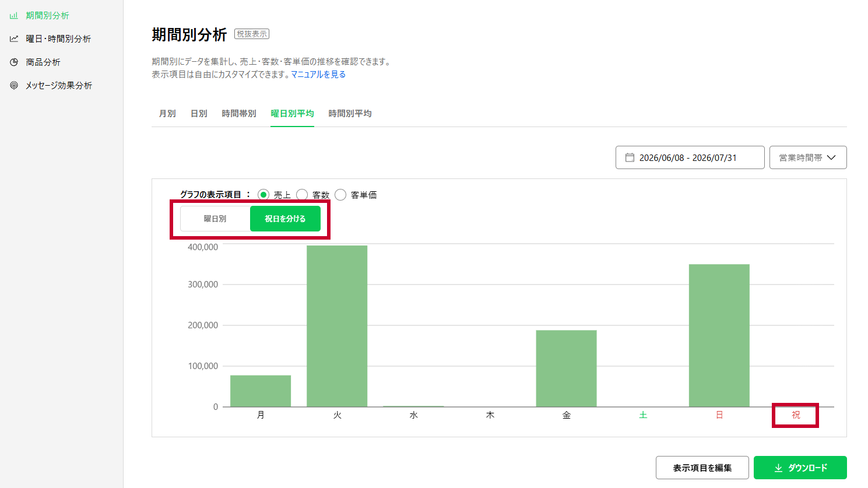The height and width of the screenshot is (488, 868).
Task: Click the グラフの表示項目 label
Action: pyautogui.click(x=210, y=195)
